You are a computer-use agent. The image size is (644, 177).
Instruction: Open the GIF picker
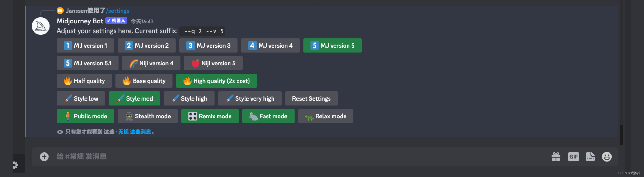[573, 157]
